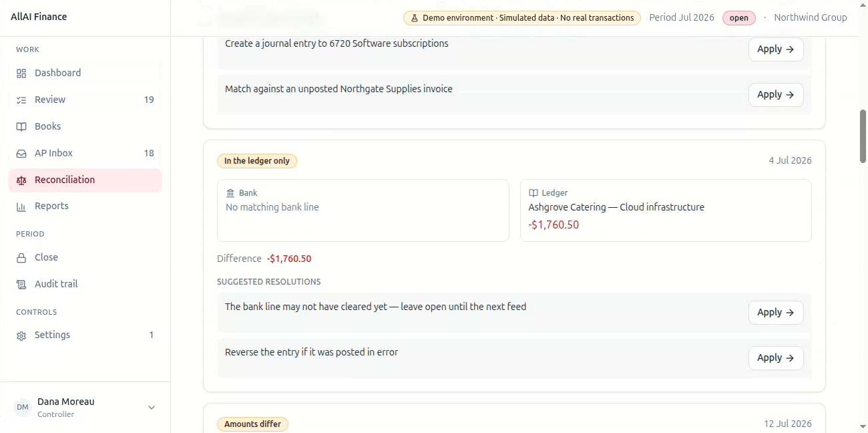
Task: Click the Close padlock icon
Action: tap(21, 258)
